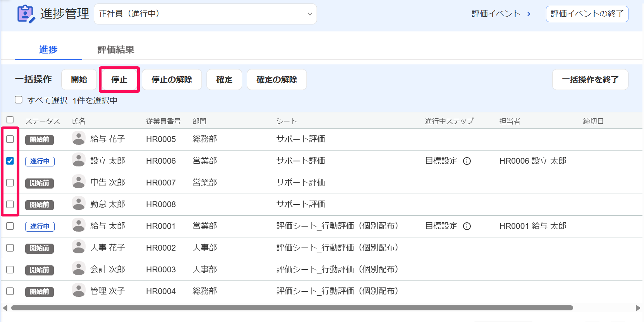644x322 pixels.
Task: Click avatar icon of 勤怠 太郎
Action: pyautogui.click(x=79, y=203)
